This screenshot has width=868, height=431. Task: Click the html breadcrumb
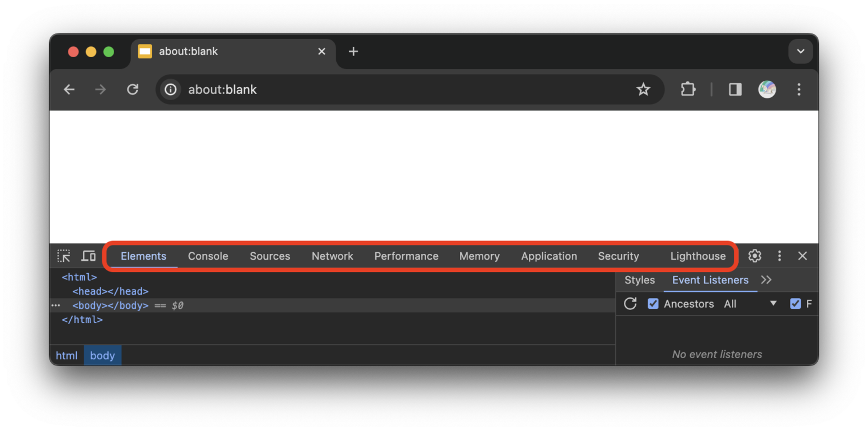pyautogui.click(x=67, y=356)
